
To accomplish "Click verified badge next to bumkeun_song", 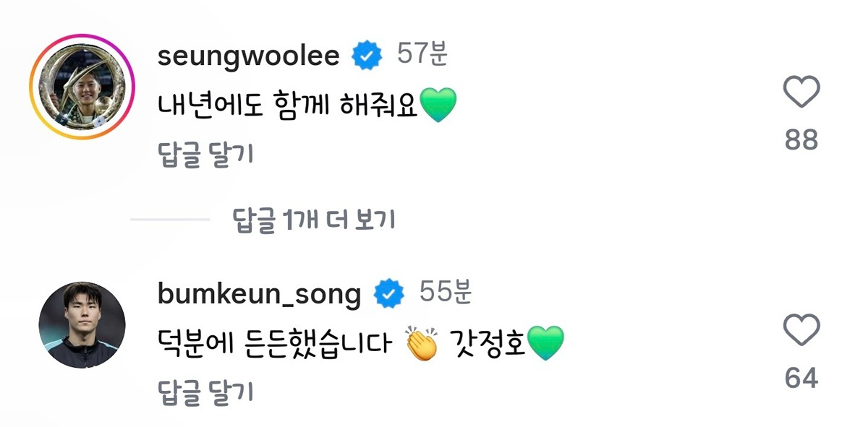I will pyautogui.click(x=389, y=294).
